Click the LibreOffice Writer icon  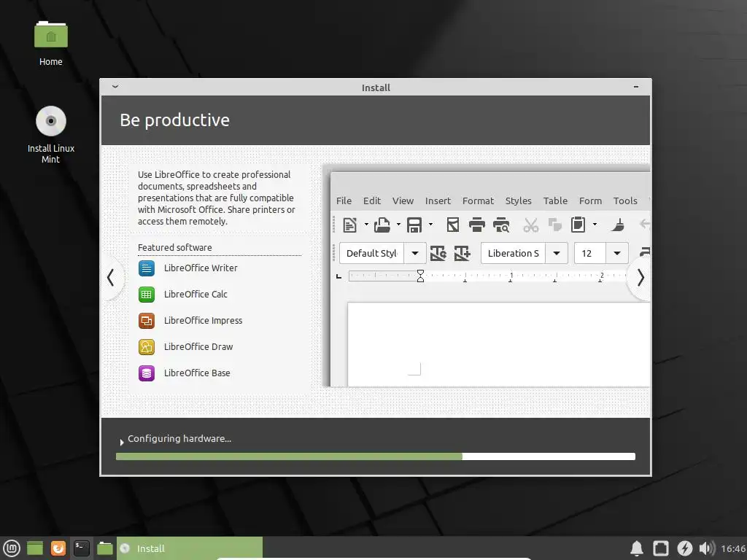146,268
